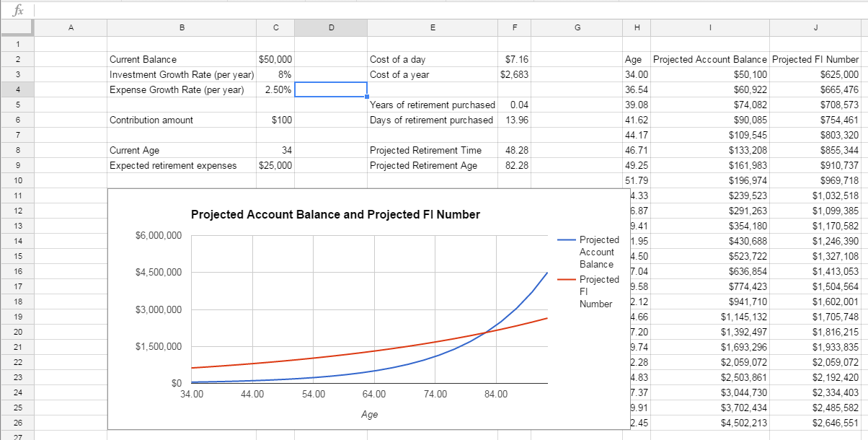Click the red Projected FI Number legend swatch
This screenshot has height=440, width=868.
click(567, 280)
